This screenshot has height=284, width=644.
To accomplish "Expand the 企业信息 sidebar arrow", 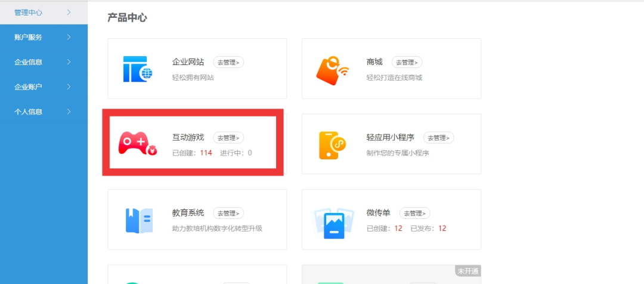I will coord(69,62).
